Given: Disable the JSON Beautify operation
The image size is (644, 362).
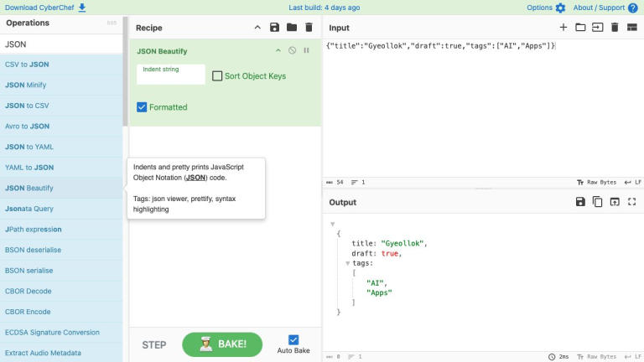Looking at the screenshot, I should tap(292, 50).
